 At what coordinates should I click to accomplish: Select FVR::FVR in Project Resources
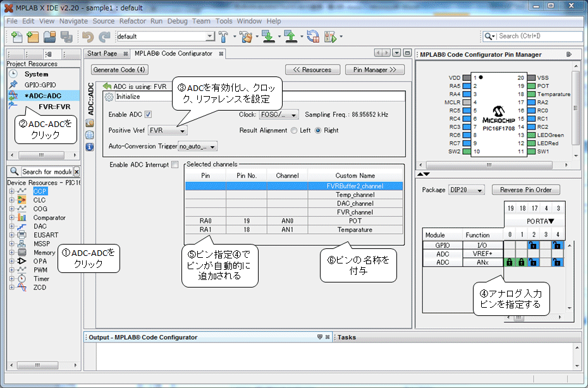(x=54, y=107)
